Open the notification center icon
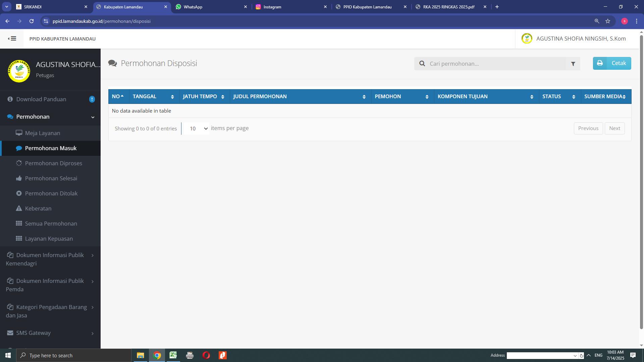 pos(633,355)
